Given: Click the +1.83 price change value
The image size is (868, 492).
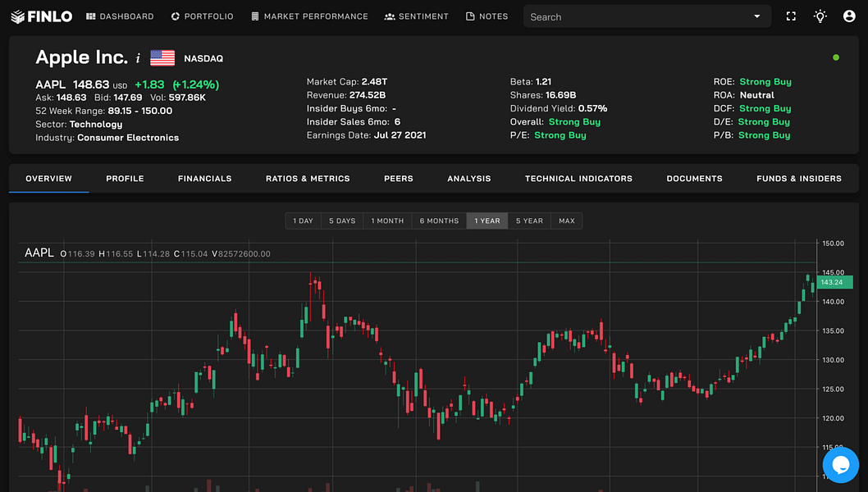Looking at the screenshot, I should pos(149,84).
